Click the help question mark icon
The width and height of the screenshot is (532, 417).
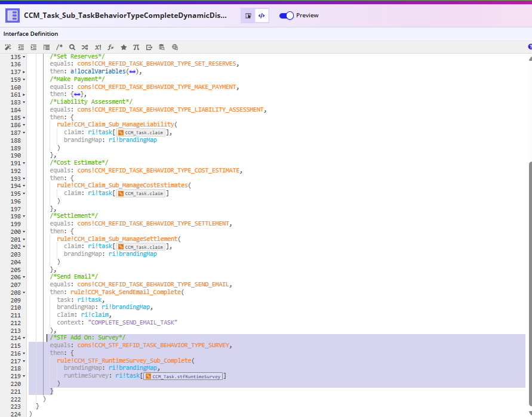530,47
